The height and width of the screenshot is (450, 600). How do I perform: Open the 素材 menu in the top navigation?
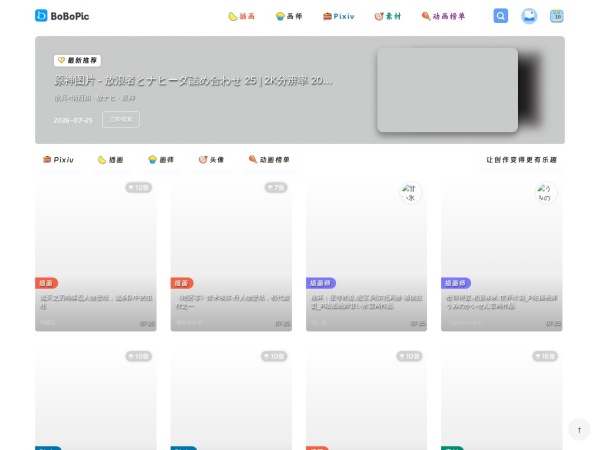[388, 16]
